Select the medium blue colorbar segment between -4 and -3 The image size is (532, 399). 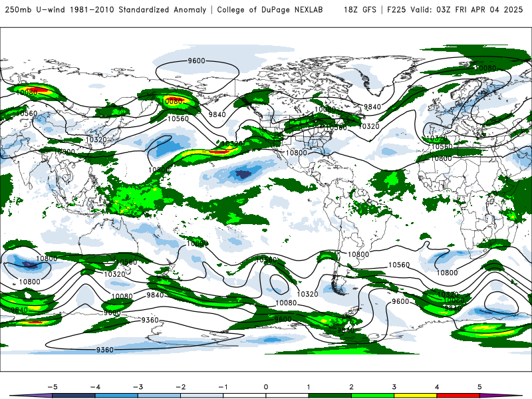(116, 396)
